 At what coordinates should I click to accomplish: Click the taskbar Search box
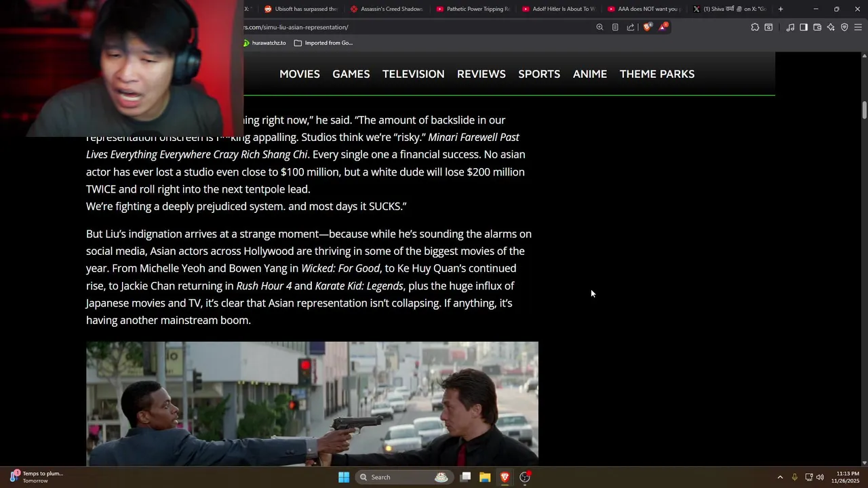404,477
